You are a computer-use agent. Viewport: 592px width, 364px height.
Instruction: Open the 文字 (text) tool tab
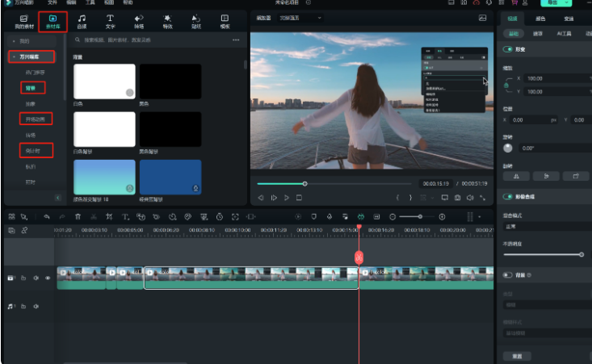click(110, 20)
